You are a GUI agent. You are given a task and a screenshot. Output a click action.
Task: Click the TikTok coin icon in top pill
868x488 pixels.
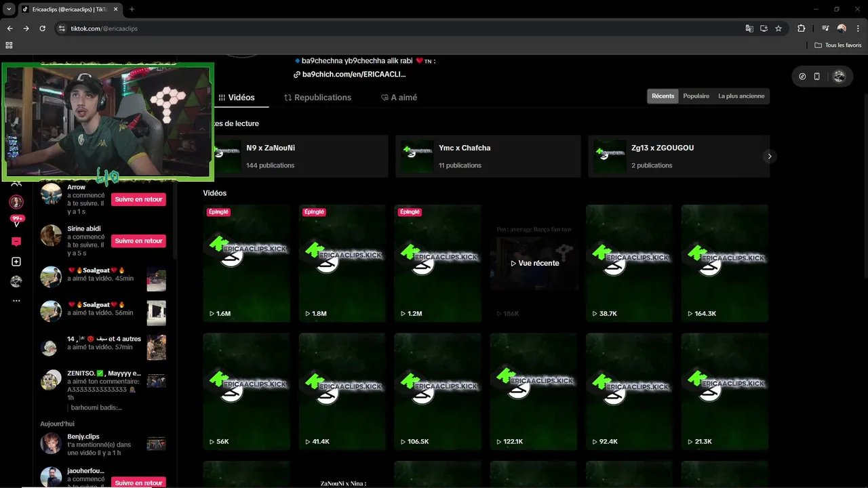(802, 77)
